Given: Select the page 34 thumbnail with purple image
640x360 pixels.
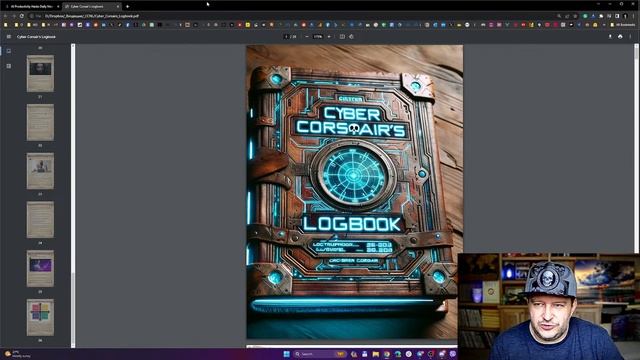Looking at the screenshot, I should 40,269.
